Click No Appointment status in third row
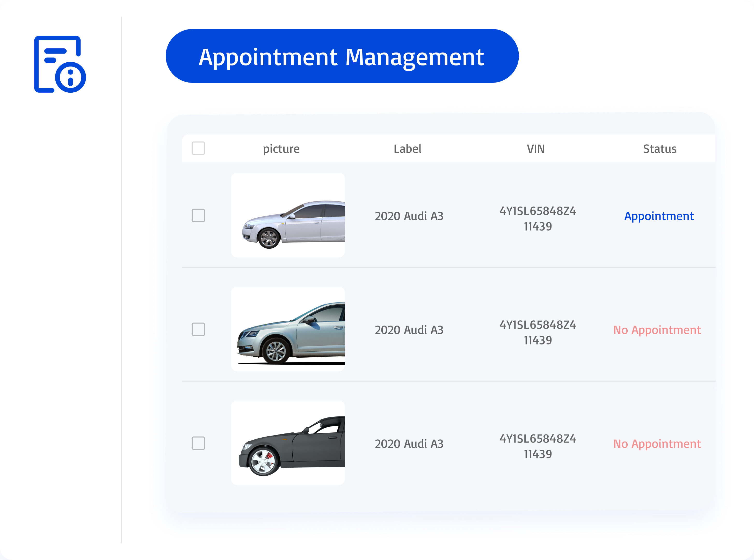 pos(657,444)
